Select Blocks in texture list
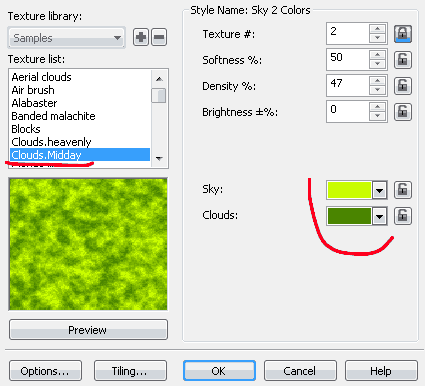425x386 pixels. coord(80,129)
